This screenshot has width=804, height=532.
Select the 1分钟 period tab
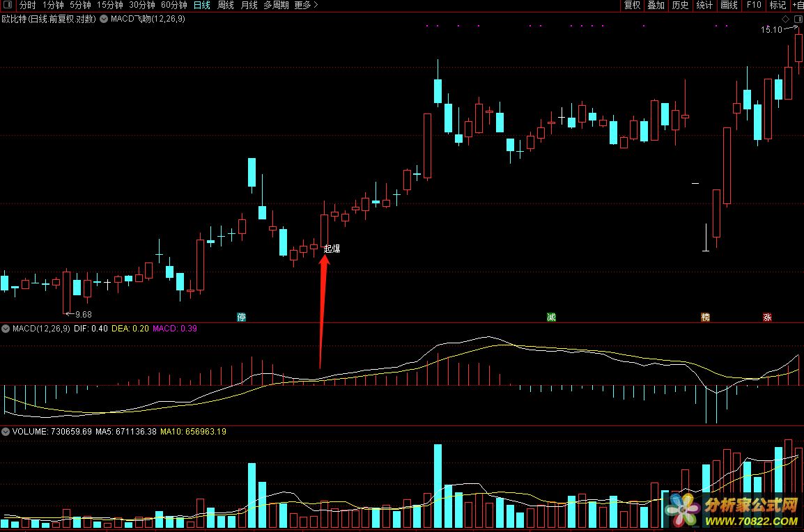point(54,5)
